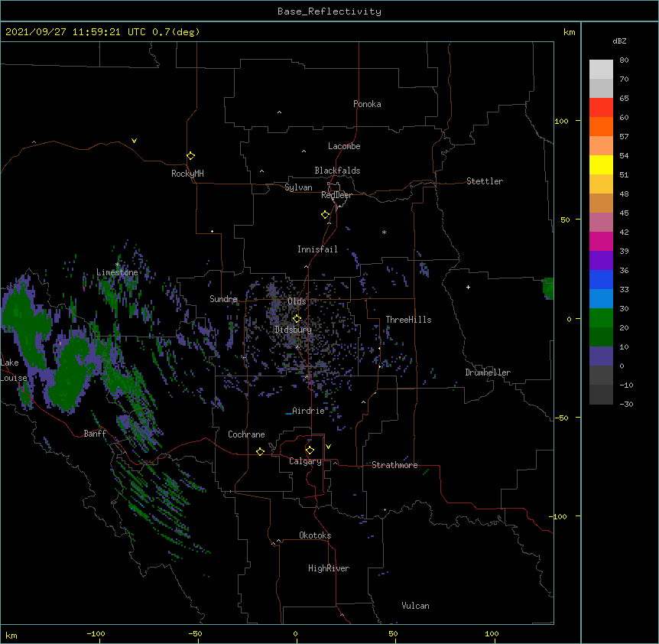This screenshot has height=644, width=659.
Task: Click the -100 tick on the bottom axis
Action: coord(96,633)
